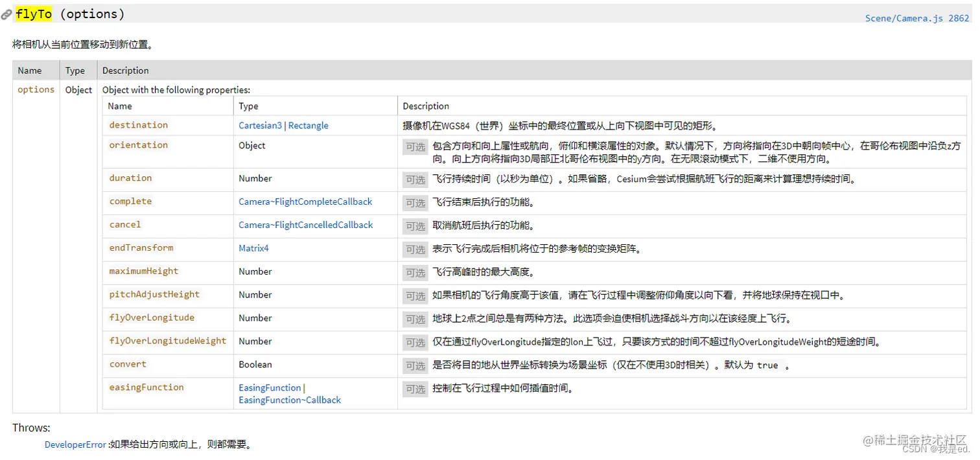The height and width of the screenshot is (460, 980).
Task: Click the flyOverLongitudeWeight property name
Action: [168, 341]
